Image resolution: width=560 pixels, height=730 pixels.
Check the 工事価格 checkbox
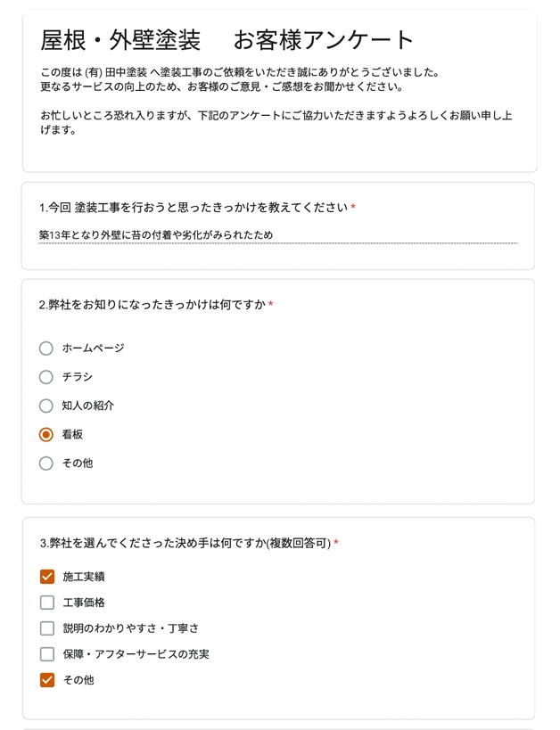tap(47, 603)
